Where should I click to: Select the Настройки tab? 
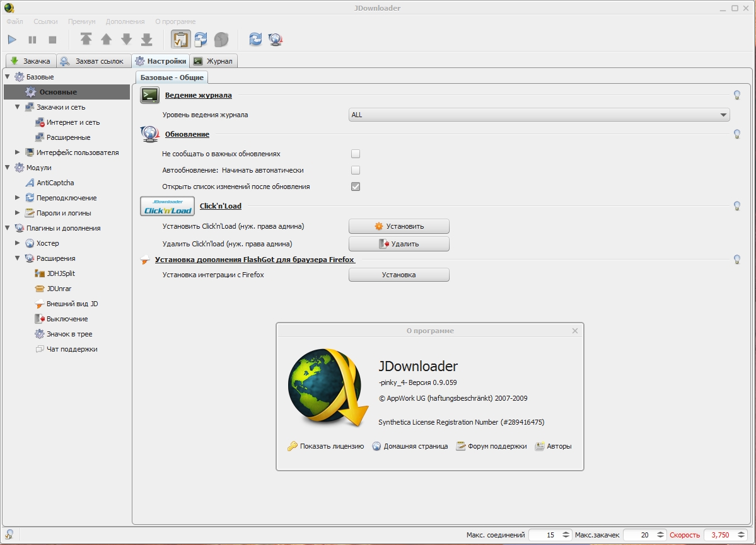click(x=161, y=60)
